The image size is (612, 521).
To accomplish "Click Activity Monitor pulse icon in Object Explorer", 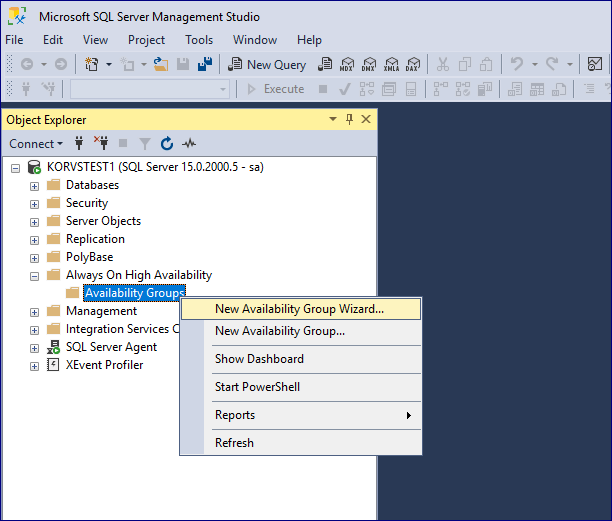I will pos(189,144).
